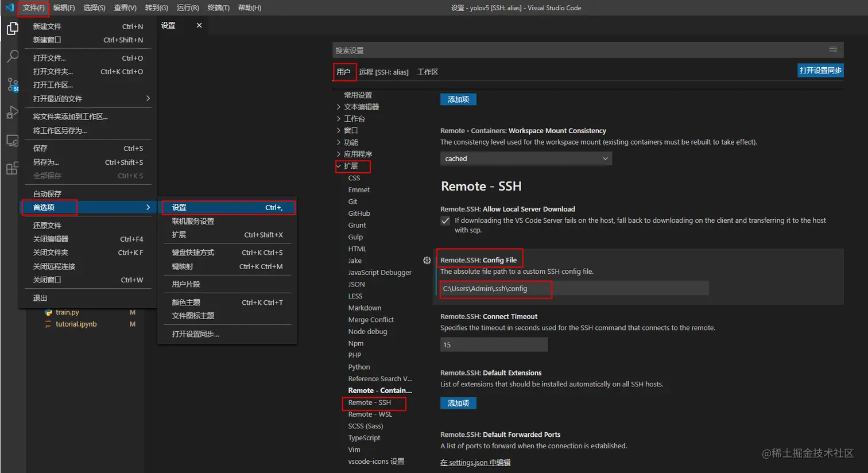Image resolution: width=868 pixels, height=473 pixels.
Task: Click the 搜索设置 search box
Action: click(x=588, y=50)
